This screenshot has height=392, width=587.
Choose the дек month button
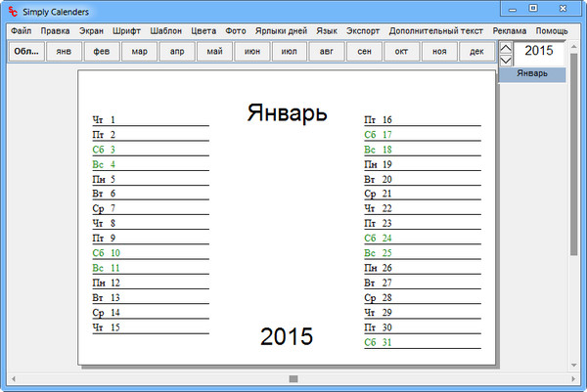(x=476, y=52)
